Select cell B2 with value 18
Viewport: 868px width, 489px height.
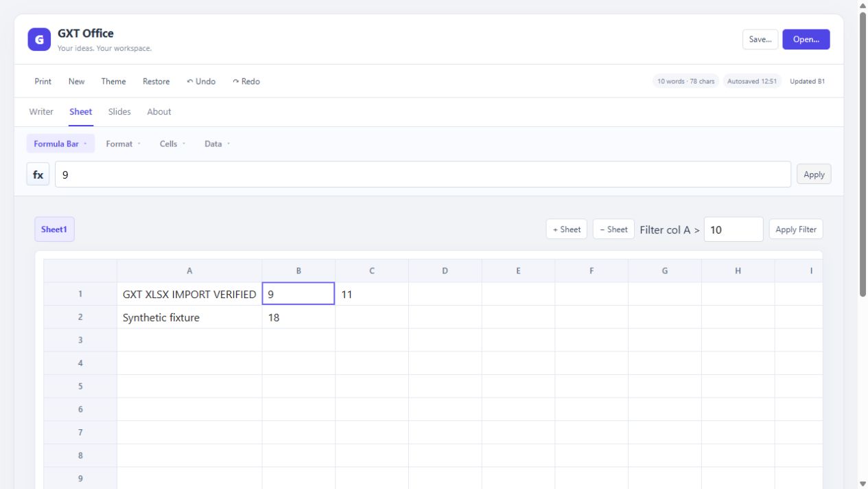pyautogui.click(x=298, y=317)
